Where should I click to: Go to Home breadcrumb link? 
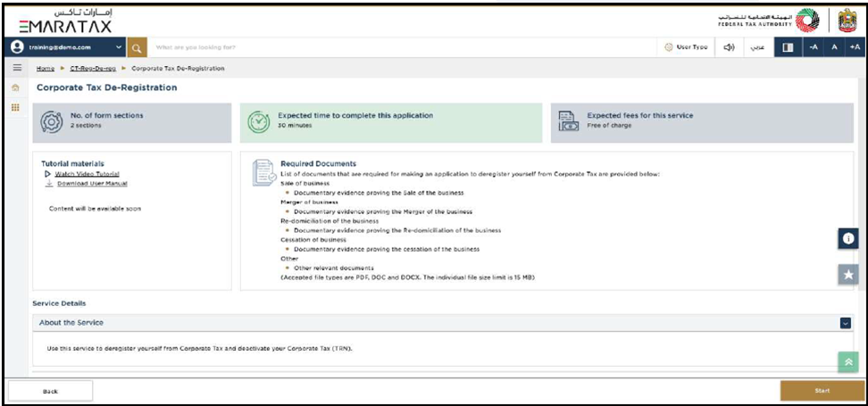point(45,68)
